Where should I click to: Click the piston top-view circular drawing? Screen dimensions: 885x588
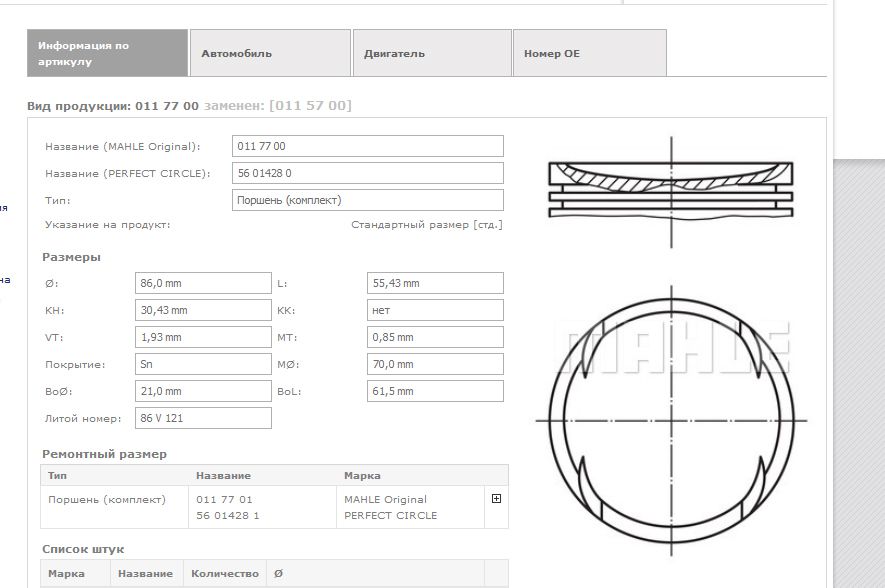(x=671, y=420)
